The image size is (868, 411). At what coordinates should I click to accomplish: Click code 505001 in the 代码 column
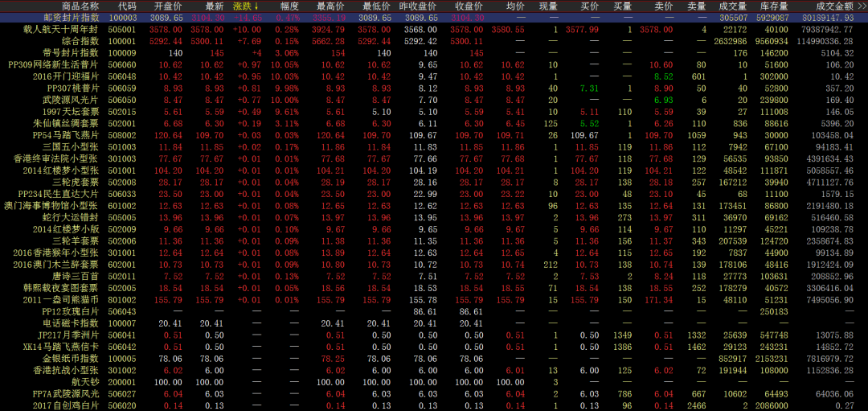pos(122,29)
